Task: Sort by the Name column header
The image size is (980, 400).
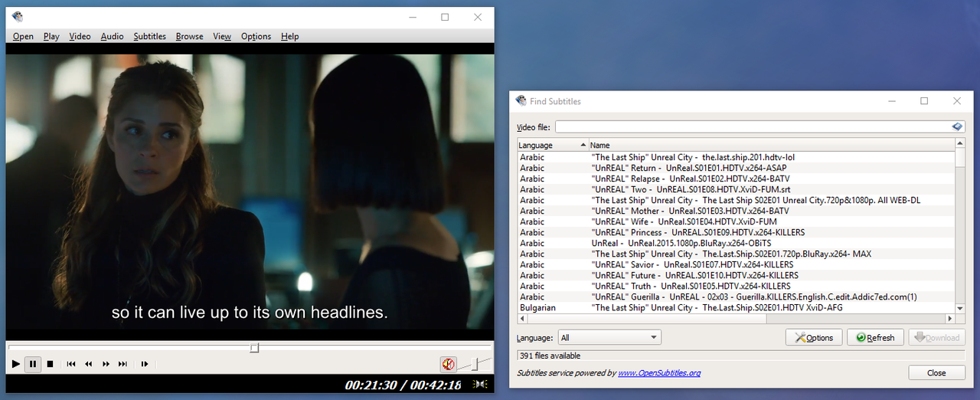Action: (x=772, y=145)
